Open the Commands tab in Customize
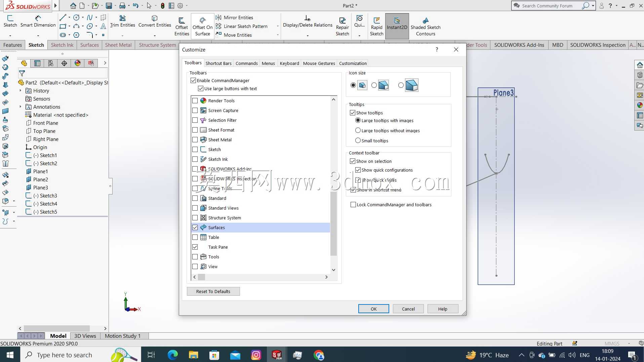Image resolution: width=644 pixels, height=362 pixels. tap(247, 63)
